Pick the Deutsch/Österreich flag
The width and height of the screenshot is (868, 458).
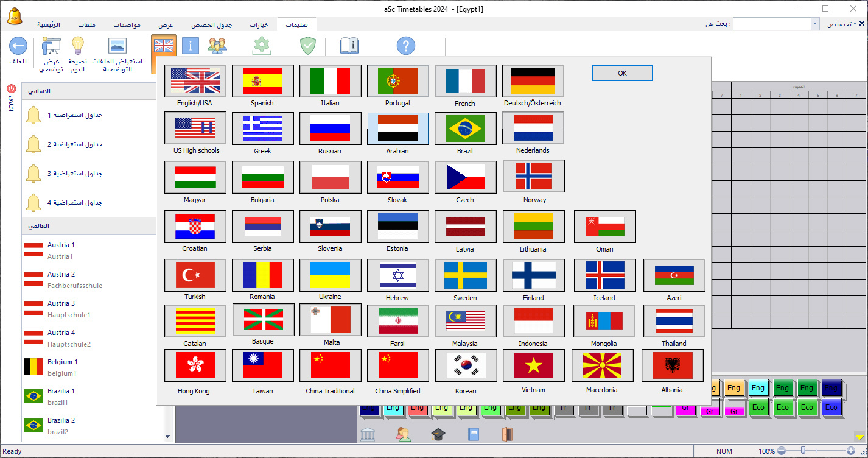(533, 81)
